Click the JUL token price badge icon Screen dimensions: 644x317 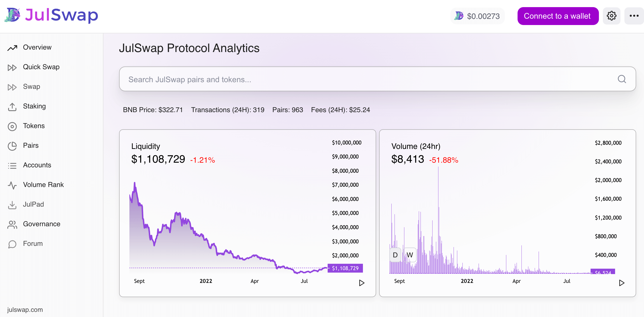(459, 16)
